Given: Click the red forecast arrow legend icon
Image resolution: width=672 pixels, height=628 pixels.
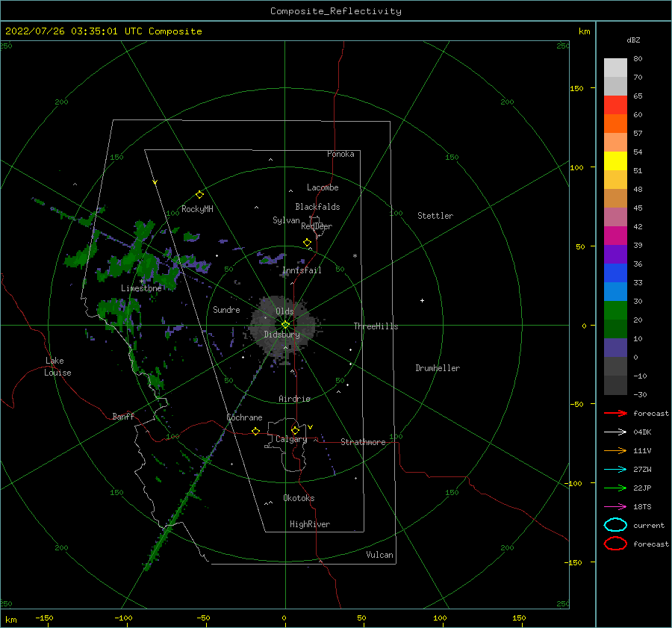Looking at the screenshot, I should [615, 413].
